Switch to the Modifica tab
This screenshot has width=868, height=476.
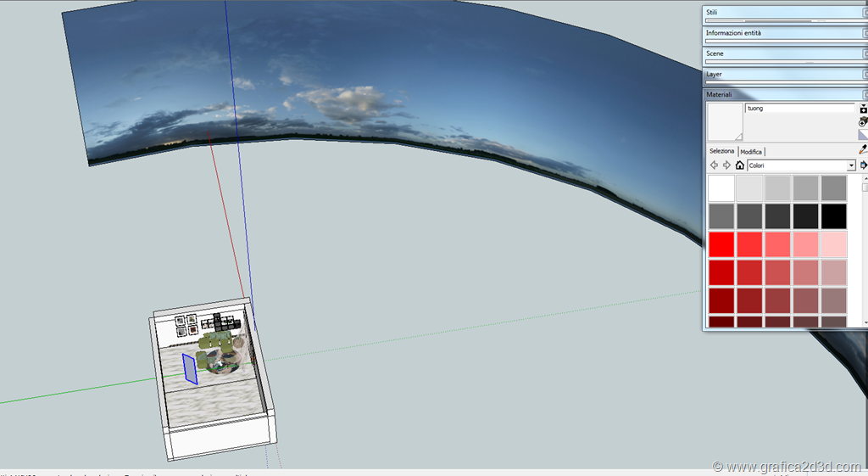pos(751,151)
